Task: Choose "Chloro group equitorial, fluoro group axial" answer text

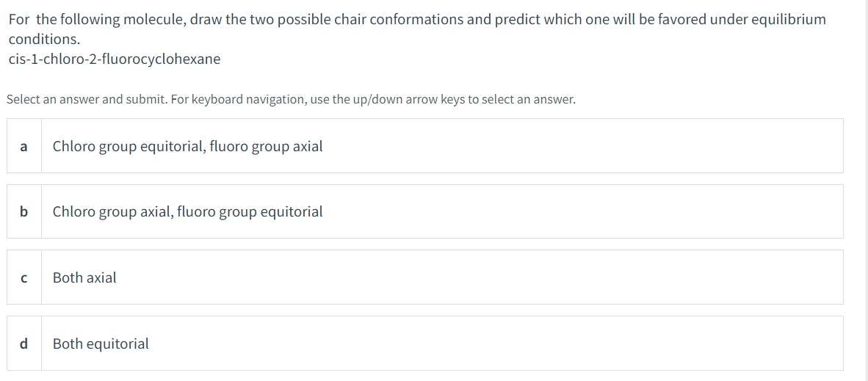Action: (x=187, y=146)
